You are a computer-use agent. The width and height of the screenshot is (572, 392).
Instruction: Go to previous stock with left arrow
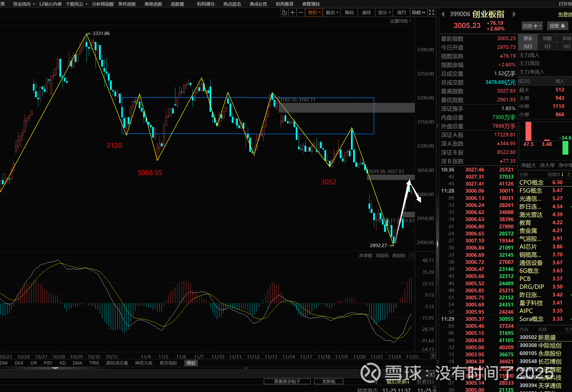tap(443, 14)
